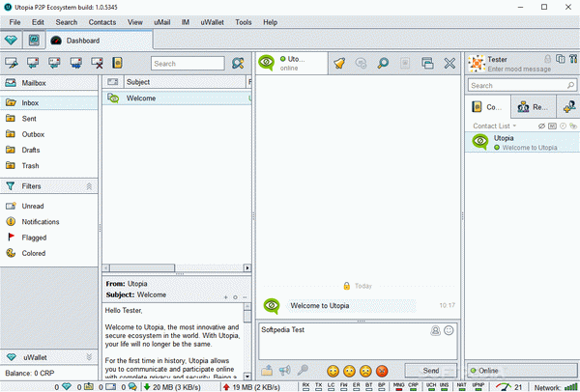
Task: Switch to the Re... contacts tab
Action: [x=533, y=107]
